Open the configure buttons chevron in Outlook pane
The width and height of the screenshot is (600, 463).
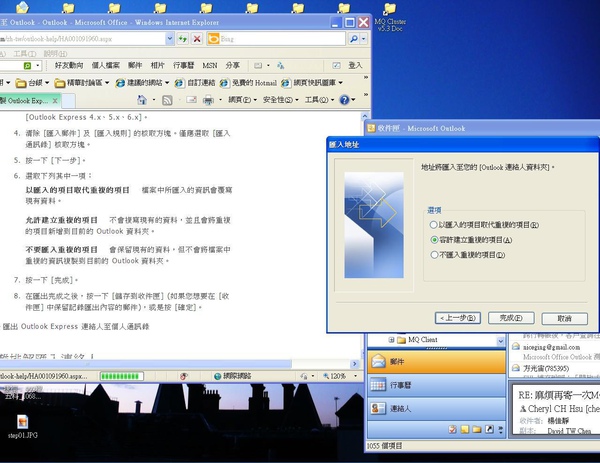[x=501, y=429]
